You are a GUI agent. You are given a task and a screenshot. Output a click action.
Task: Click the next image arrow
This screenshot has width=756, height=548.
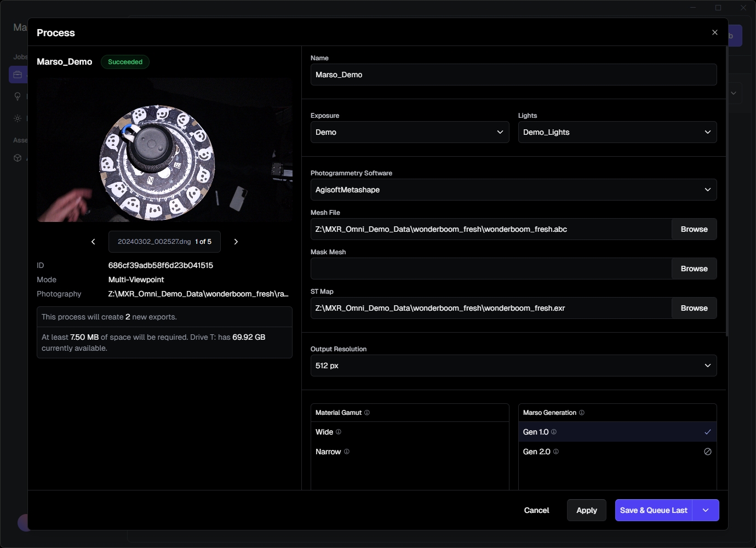[x=236, y=242]
